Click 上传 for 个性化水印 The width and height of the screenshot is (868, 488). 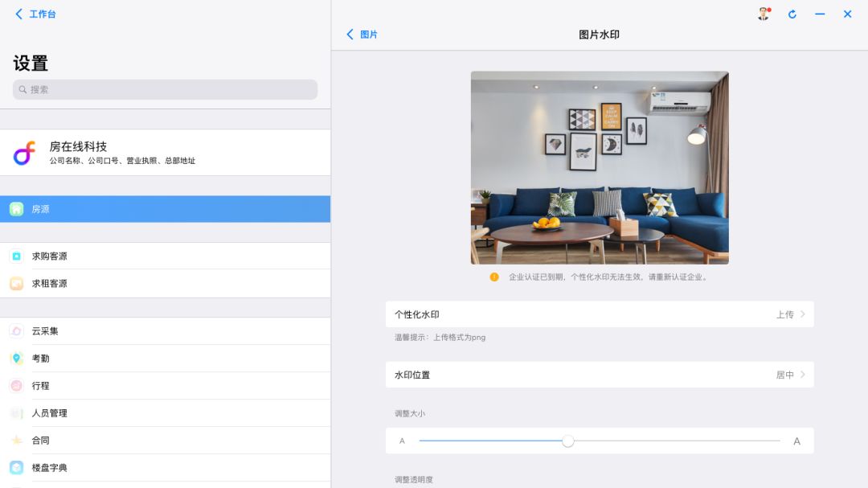[x=785, y=314]
